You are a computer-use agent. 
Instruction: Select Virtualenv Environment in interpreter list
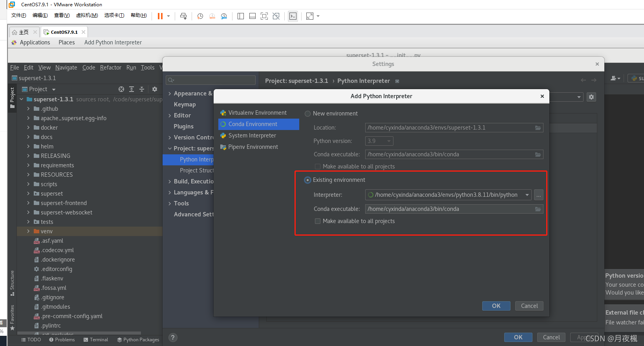[x=258, y=113]
